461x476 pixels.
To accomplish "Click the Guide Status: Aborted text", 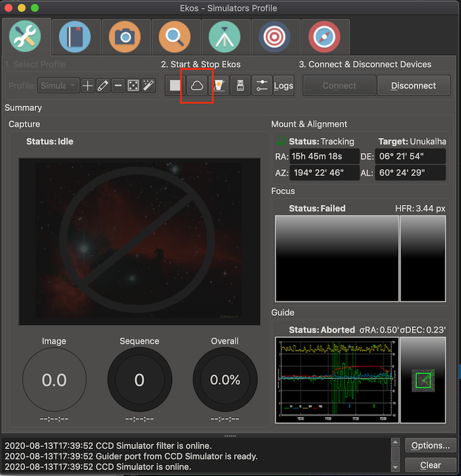I will [322, 330].
